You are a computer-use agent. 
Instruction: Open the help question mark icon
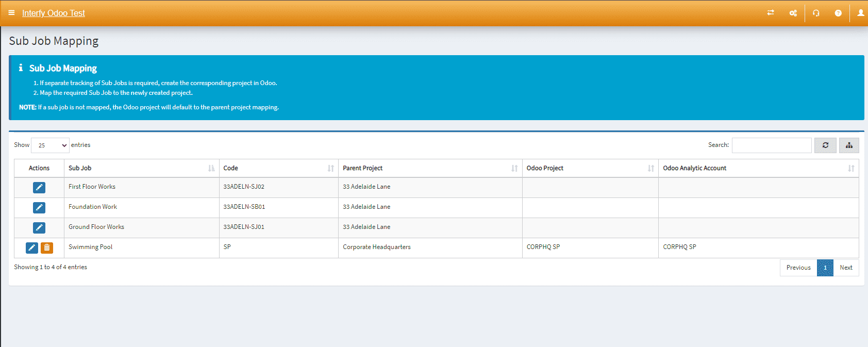838,13
